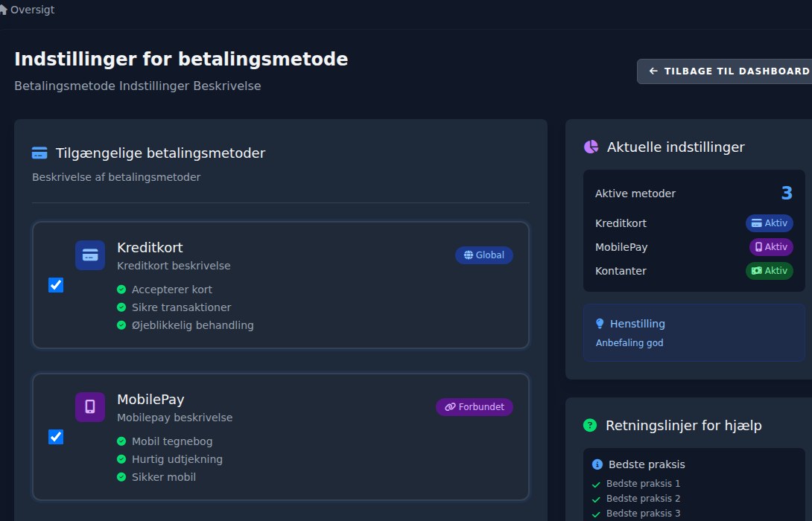Image resolution: width=812 pixels, height=521 pixels.
Task: Click the Mobilepay beskrivelse text
Action: pos(174,418)
